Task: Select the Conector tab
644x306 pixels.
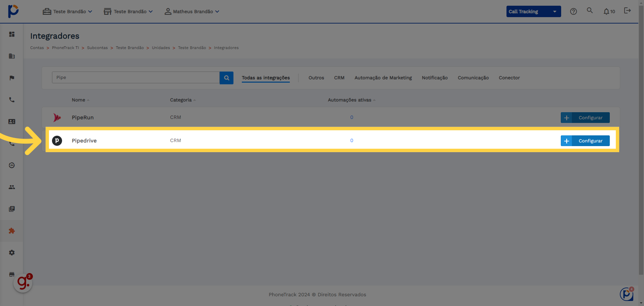Action: [x=509, y=78]
